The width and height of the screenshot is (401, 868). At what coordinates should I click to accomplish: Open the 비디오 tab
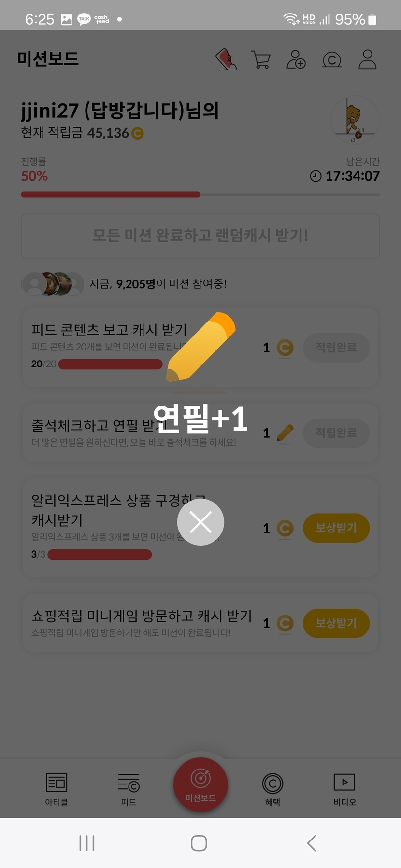click(344, 789)
